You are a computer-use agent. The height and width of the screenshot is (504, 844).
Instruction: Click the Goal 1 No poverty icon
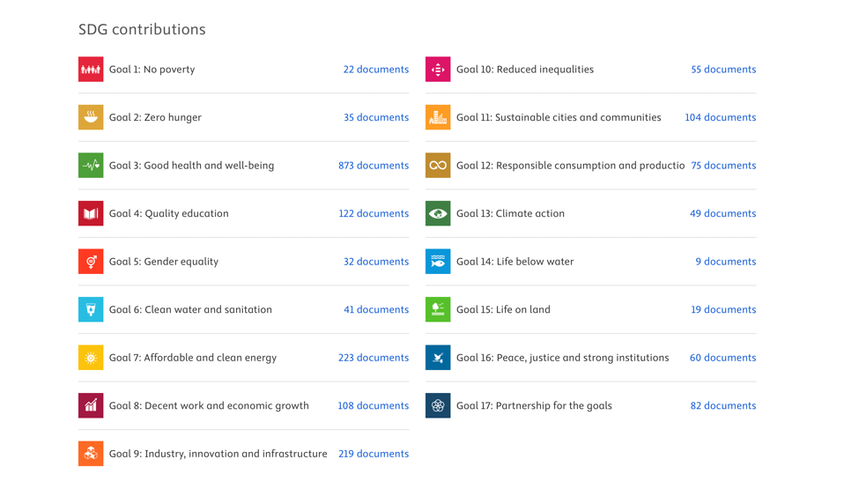tap(91, 70)
